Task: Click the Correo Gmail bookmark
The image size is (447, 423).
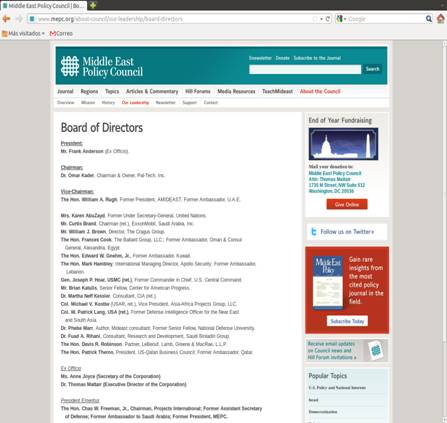Action: coord(61,33)
